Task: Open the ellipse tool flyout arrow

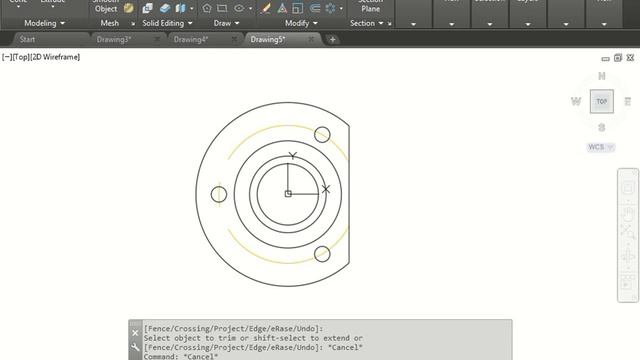Action: tap(250, 8)
